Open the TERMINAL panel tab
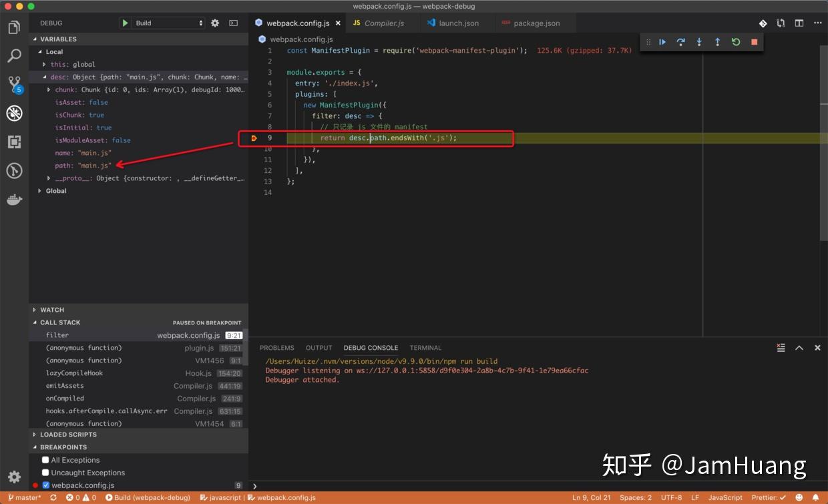Screen dimensions: 828x504 click(x=425, y=347)
